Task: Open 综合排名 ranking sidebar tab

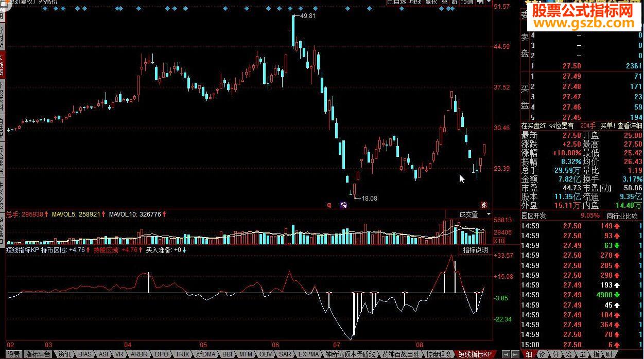Action: click(2, 159)
